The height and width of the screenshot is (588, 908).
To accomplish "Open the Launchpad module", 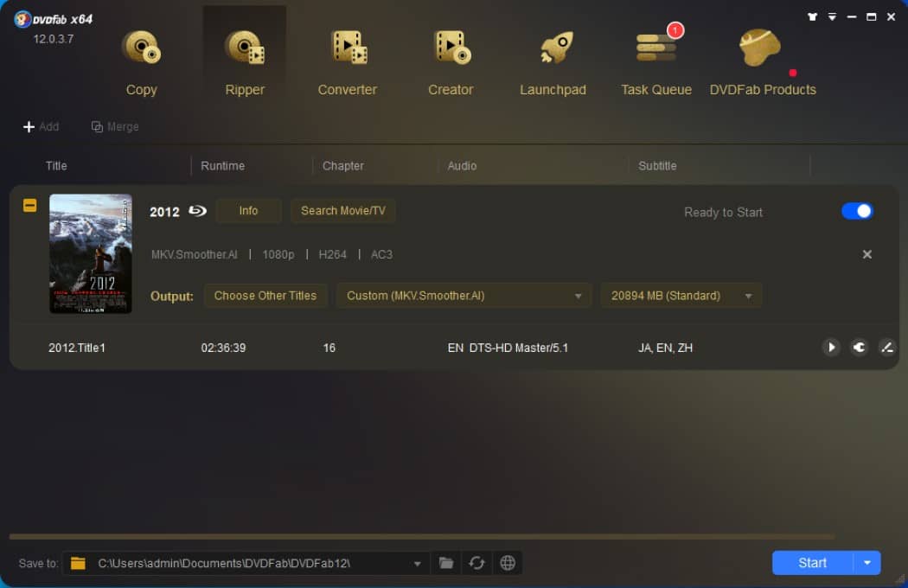I will tap(553, 62).
